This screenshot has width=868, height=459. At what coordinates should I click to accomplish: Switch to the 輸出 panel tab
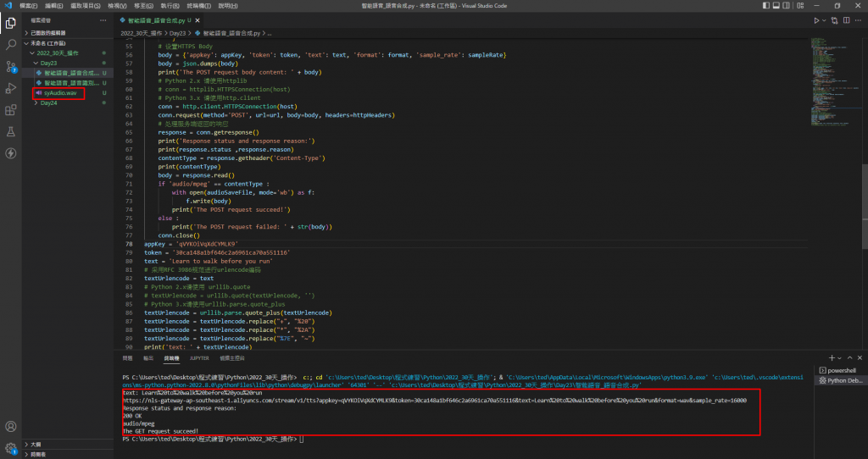pos(148,358)
